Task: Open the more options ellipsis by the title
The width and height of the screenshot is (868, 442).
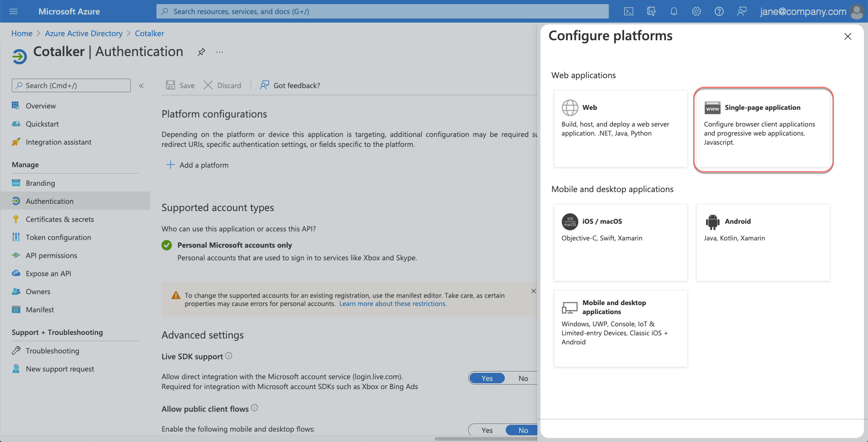Action: [219, 52]
